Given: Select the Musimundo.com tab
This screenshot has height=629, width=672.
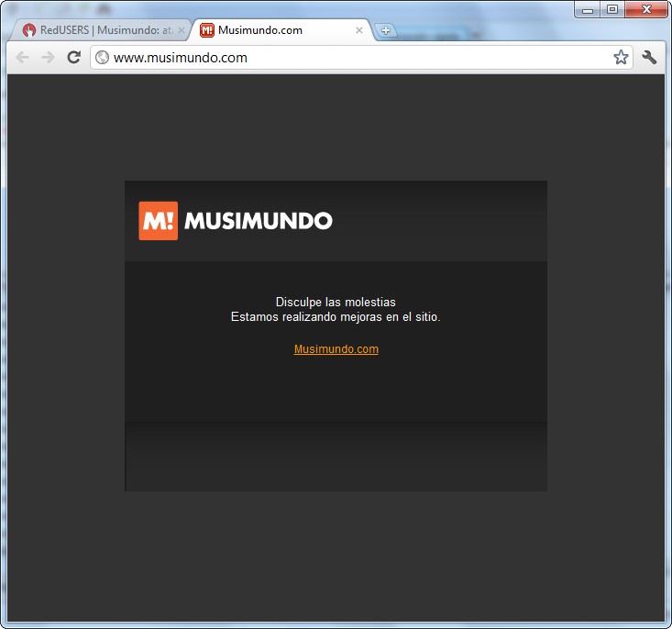Looking at the screenshot, I should 283,30.
